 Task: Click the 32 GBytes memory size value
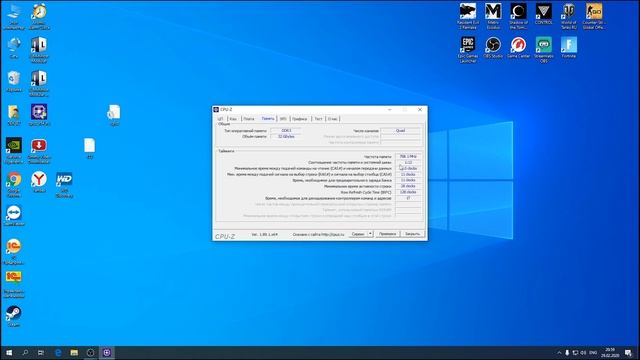click(286, 137)
